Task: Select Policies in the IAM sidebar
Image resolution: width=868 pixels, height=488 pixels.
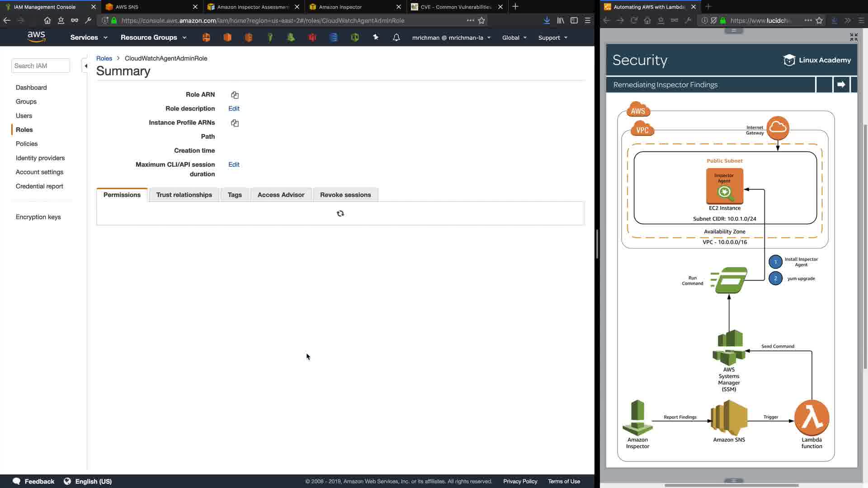Action: (27, 144)
